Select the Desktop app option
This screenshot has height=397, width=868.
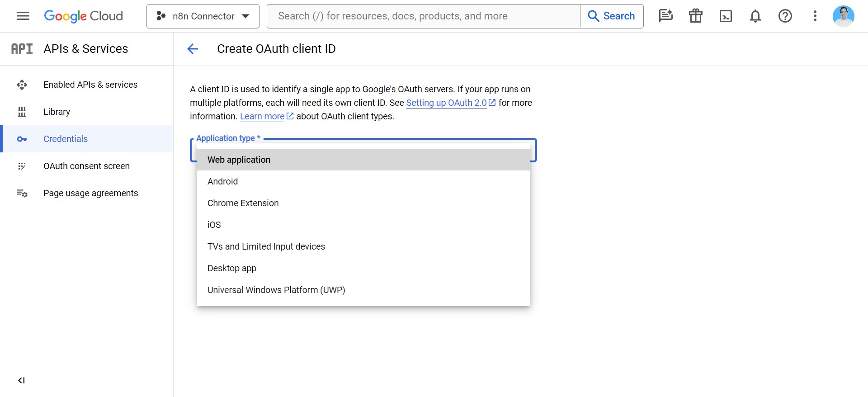click(x=363, y=268)
